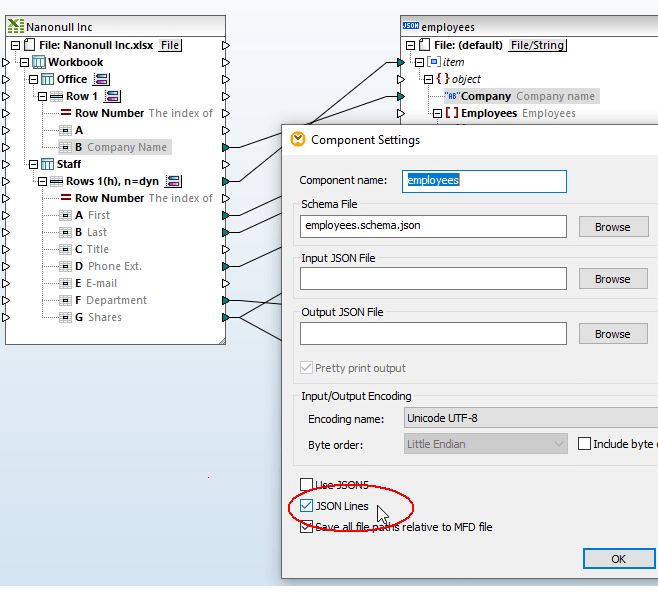Click the Rows 1(h), n=dyn options icon
The width and height of the screenshot is (658, 594).
pyautogui.click(x=174, y=181)
